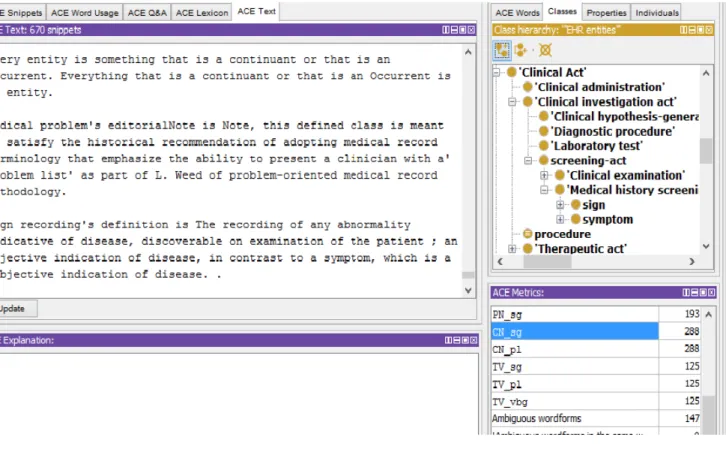Split the ACE Metrics panel icon
This screenshot has width=726, height=452.
[x=686, y=293]
